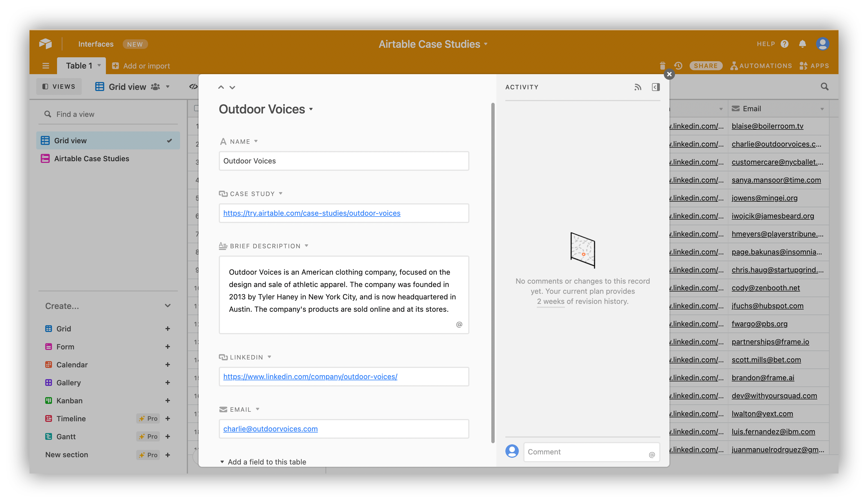This screenshot has height=503, width=868.
Task: Go to next record with down arrow
Action: point(233,87)
